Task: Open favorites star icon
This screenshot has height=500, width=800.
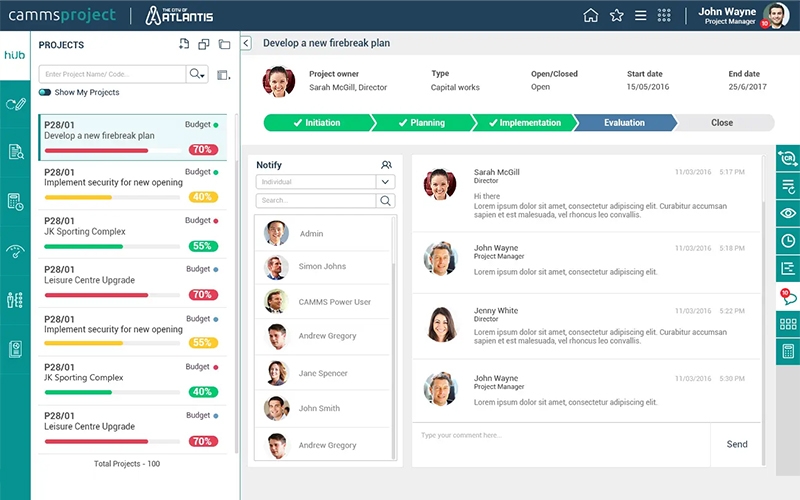Action: click(616, 15)
